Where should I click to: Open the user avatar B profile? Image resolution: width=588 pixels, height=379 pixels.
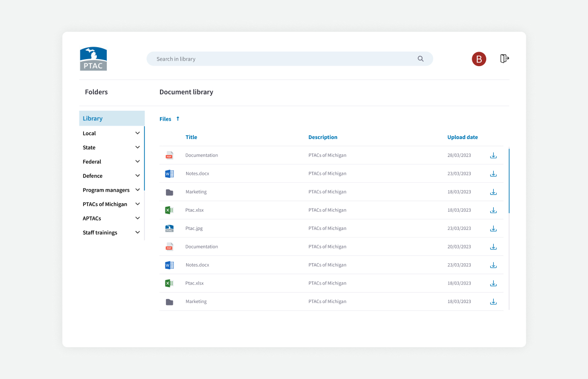[479, 59]
